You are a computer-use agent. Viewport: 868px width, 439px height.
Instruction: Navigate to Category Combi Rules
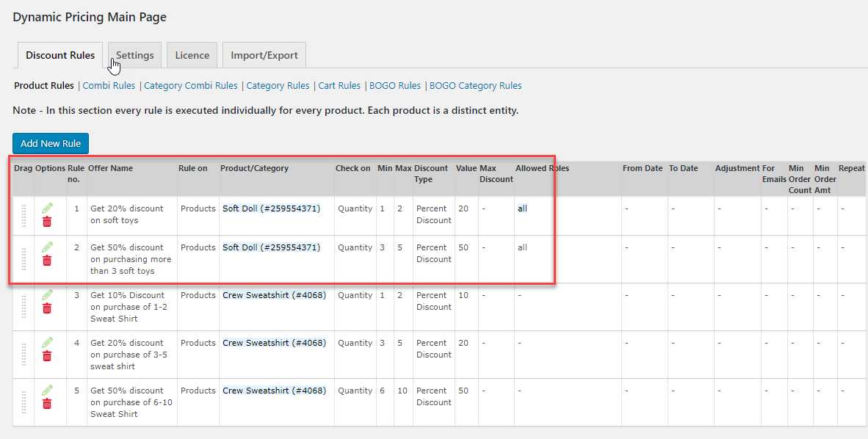191,86
